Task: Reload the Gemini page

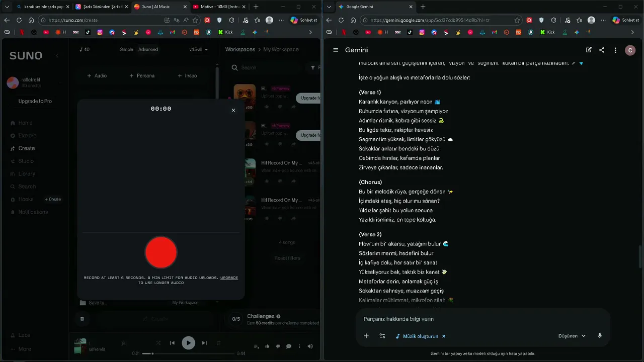Action: 341,20
